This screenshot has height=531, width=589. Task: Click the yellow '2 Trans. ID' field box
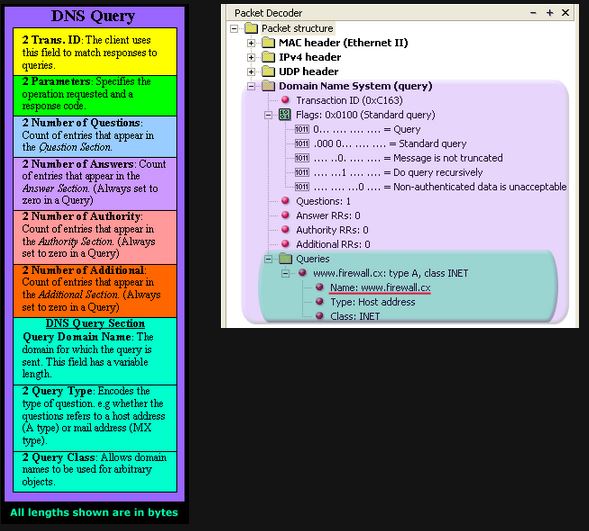[x=95, y=51]
